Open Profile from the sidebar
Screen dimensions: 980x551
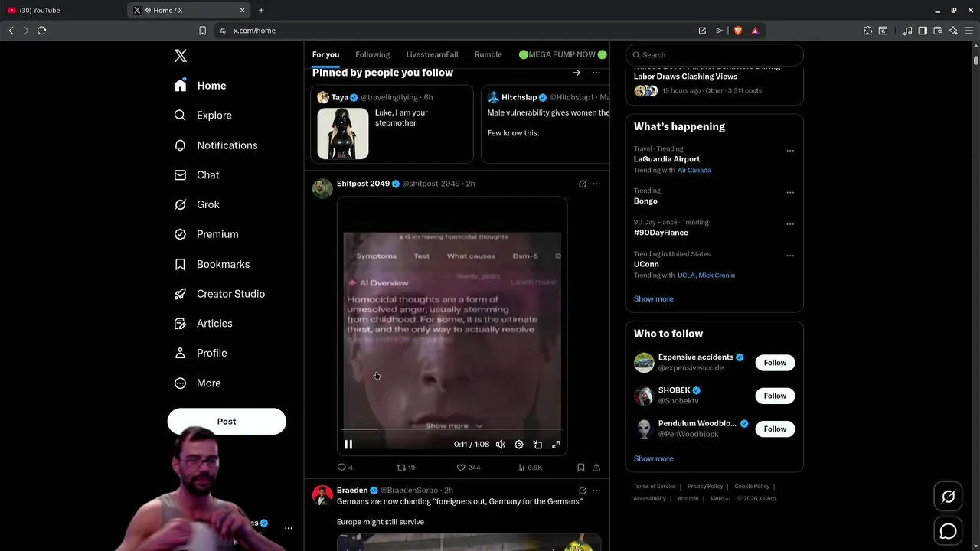coord(201,354)
